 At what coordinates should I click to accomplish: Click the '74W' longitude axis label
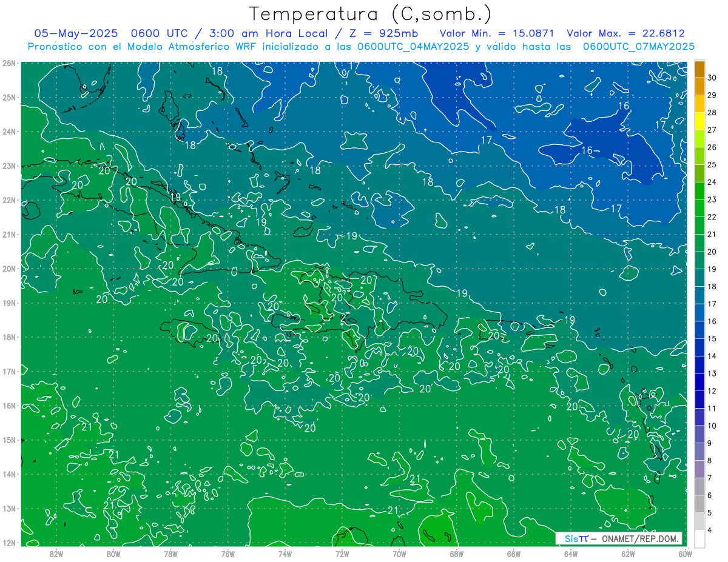285,554
